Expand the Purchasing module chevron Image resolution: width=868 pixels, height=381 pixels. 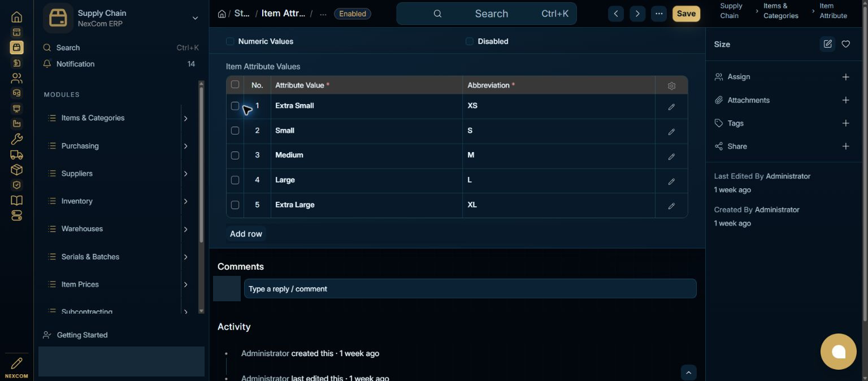(x=185, y=146)
